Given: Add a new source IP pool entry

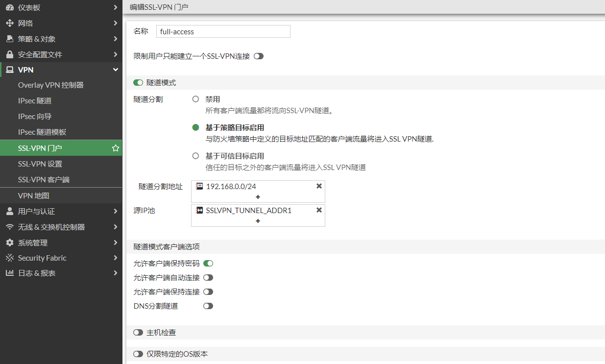Looking at the screenshot, I should (x=258, y=221).
